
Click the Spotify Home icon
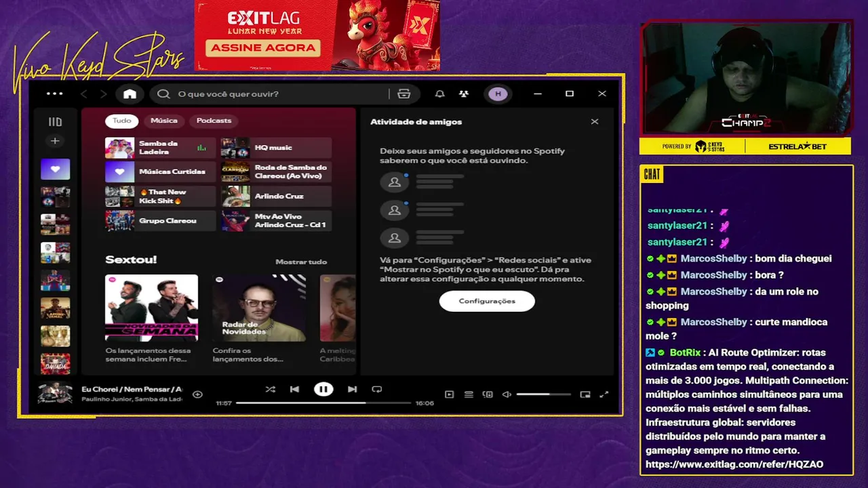coord(130,94)
